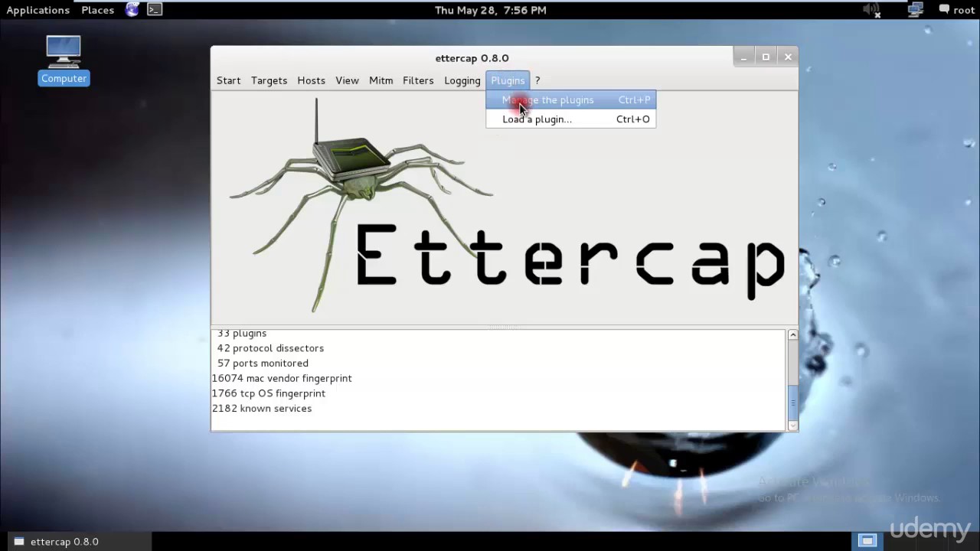Viewport: 980px width, 551px height.
Task: Open the Hosts menu
Action: [311, 80]
